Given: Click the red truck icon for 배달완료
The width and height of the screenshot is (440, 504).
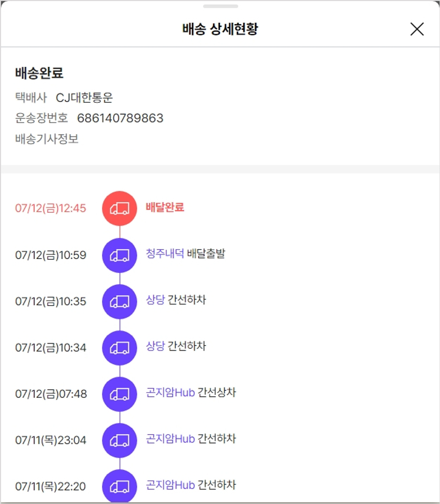Looking at the screenshot, I should click(x=120, y=208).
